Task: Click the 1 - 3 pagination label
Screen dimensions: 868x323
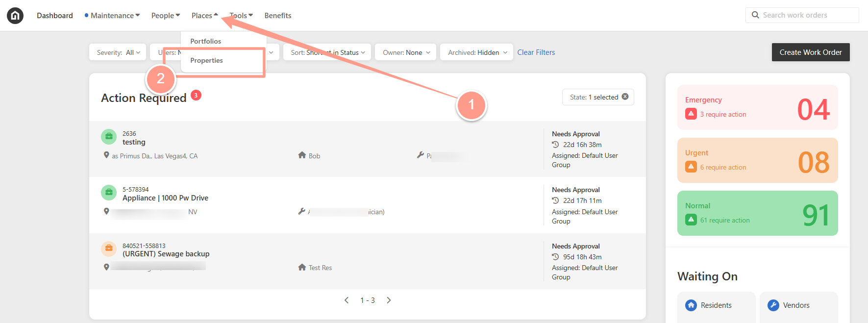Action: tap(368, 300)
